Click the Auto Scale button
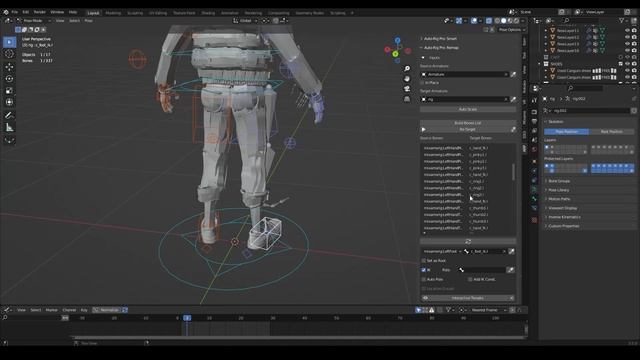 (x=468, y=109)
